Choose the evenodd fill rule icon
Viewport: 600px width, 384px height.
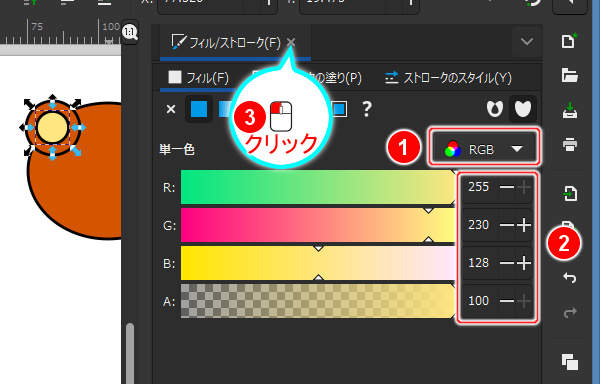[x=494, y=109]
